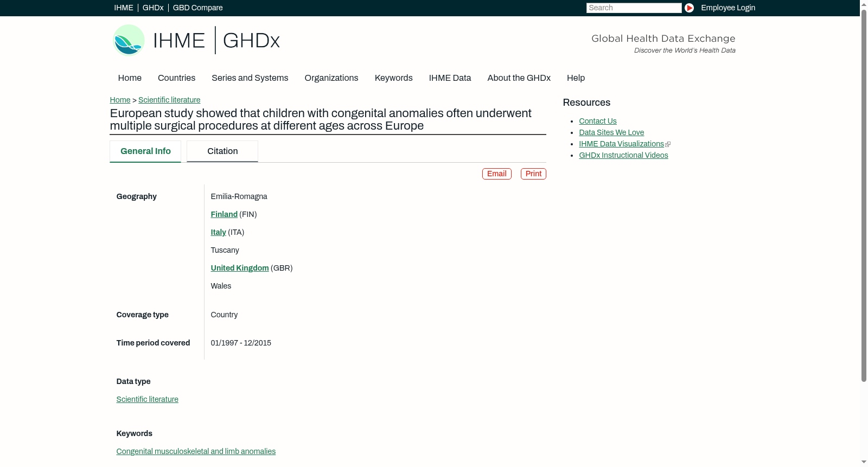Click the European study page title
868x467 pixels.
click(321, 119)
